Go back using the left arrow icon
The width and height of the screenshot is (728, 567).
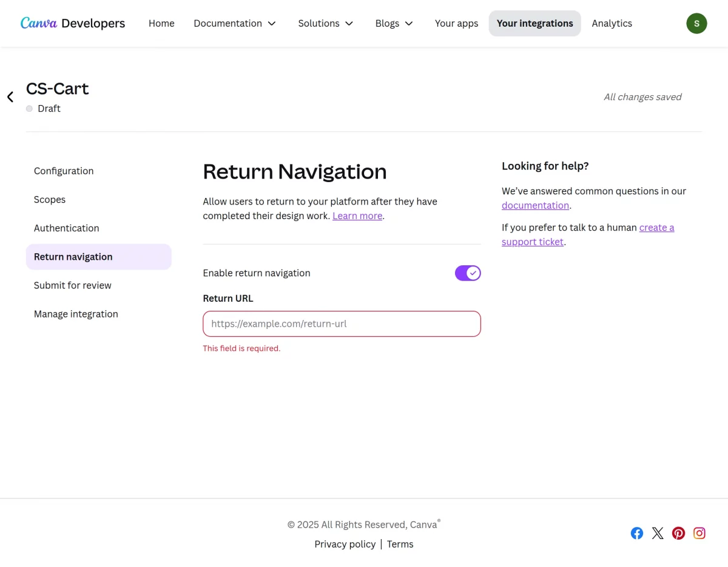(10, 97)
